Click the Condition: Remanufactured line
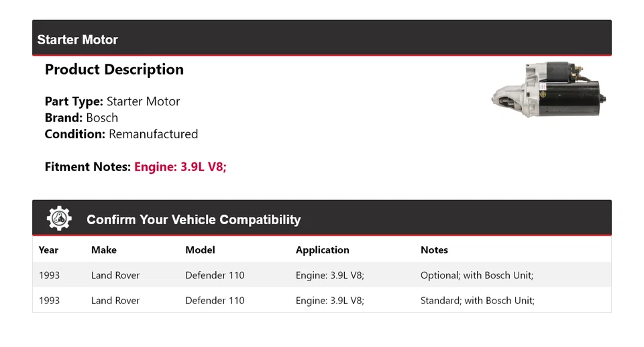 tap(121, 134)
